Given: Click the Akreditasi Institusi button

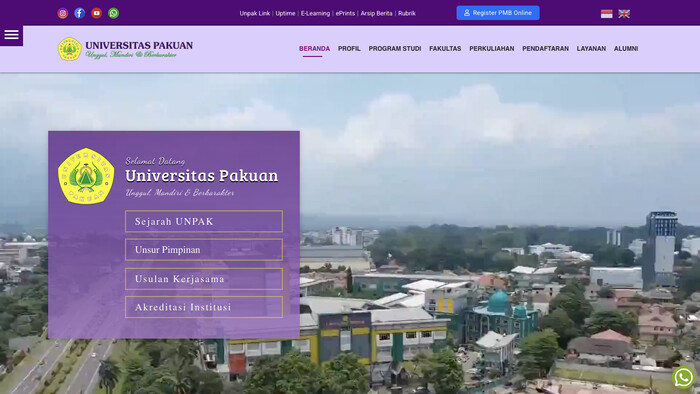Looking at the screenshot, I should (204, 307).
